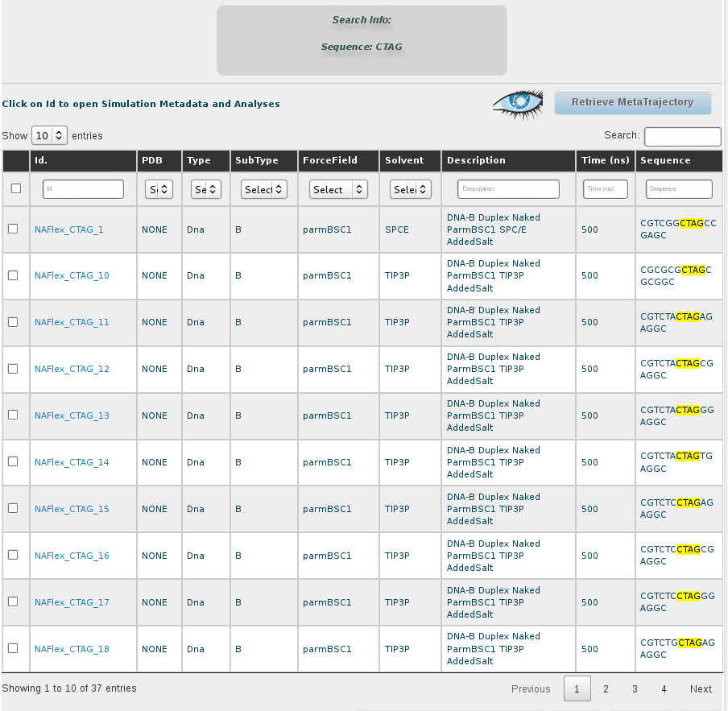Tick the checkbox beside NAFlex_CTAG_17
The width and height of the screenshot is (728, 711).
click(13, 602)
